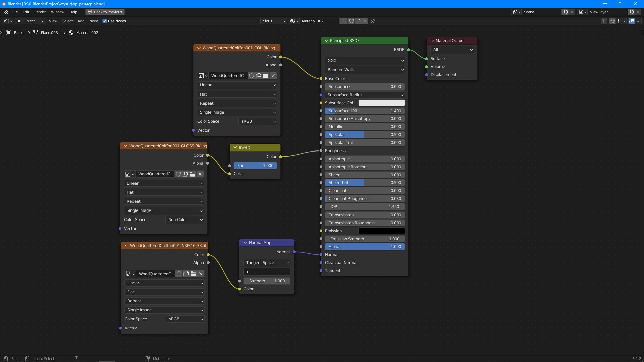
Task: Click the Back to Previous button
Action: (105, 12)
